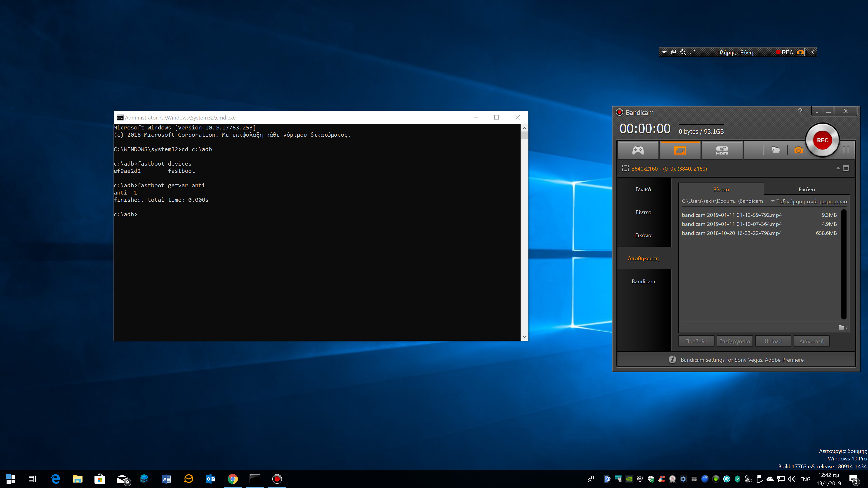868x488 pixels.
Task: Click pause recording button beside REC
Action: [x=846, y=150]
